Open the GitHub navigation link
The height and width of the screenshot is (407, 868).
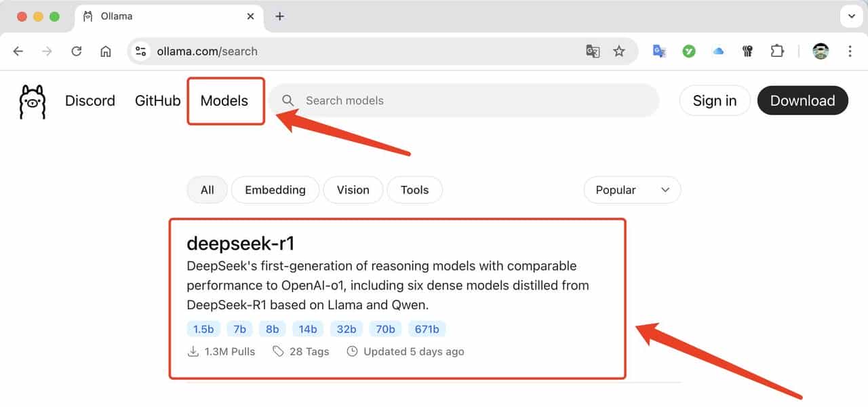click(x=157, y=101)
